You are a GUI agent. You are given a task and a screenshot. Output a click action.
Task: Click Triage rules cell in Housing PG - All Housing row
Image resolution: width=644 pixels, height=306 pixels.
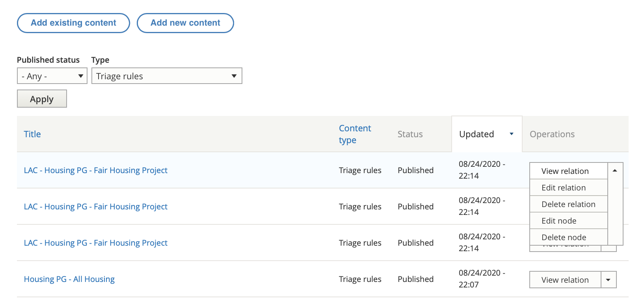pos(360,279)
